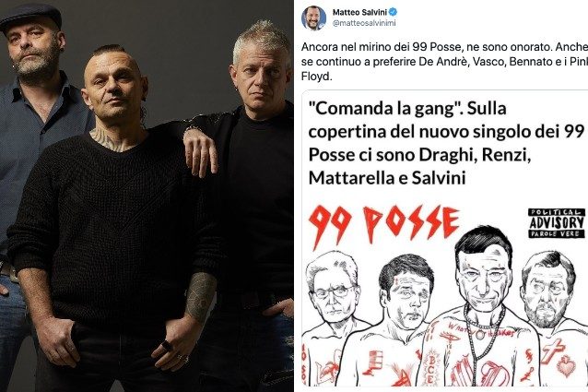The height and width of the screenshot is (392, 588).
Task: Click the blue verified badge
Action: click(x=393, y=12)
